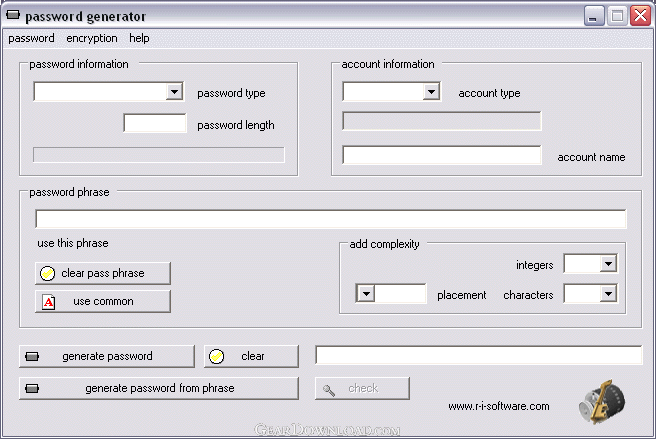Click the generate password button
656x439 pixels.
[x=106, y=356]
